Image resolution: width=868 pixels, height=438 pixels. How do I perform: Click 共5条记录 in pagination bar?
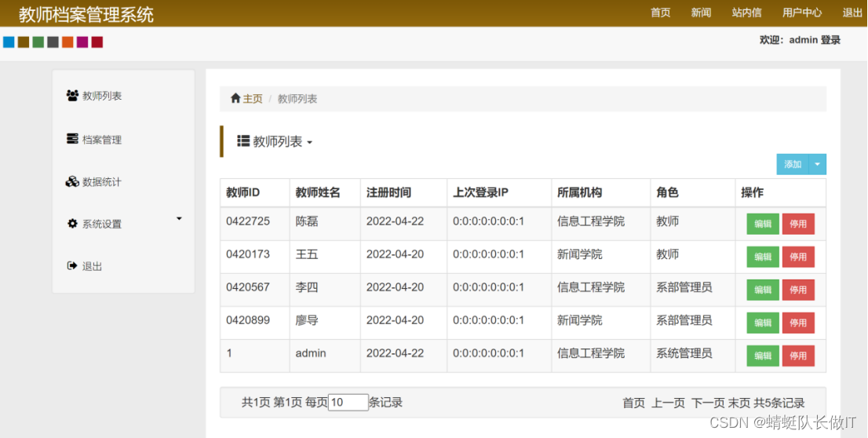[x=779, y=403]
